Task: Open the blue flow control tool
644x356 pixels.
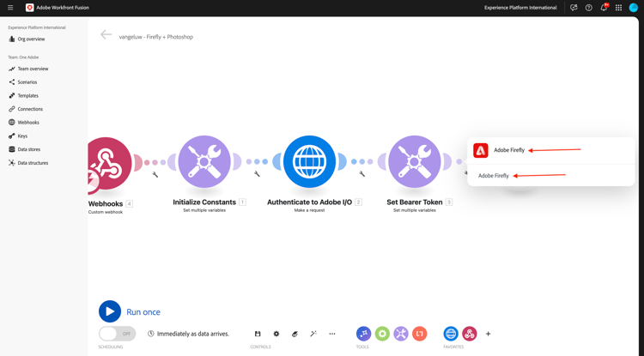Action: (363, 334)
